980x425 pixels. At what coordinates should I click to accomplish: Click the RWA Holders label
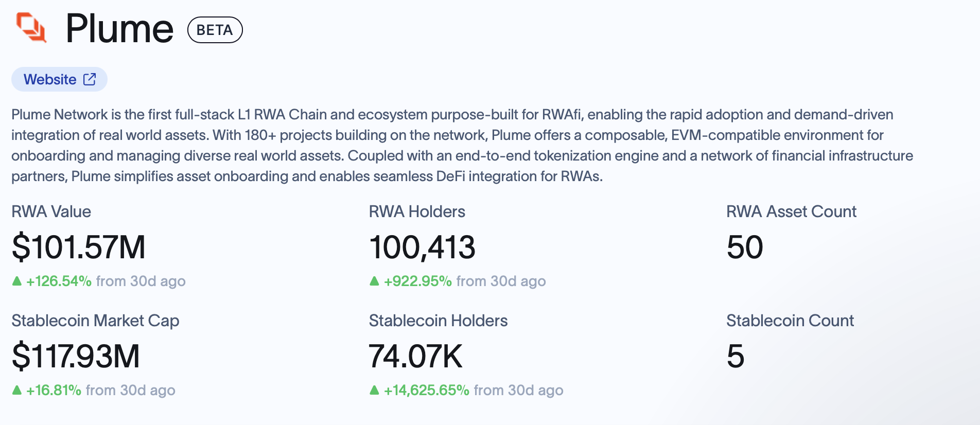(417, 211)
